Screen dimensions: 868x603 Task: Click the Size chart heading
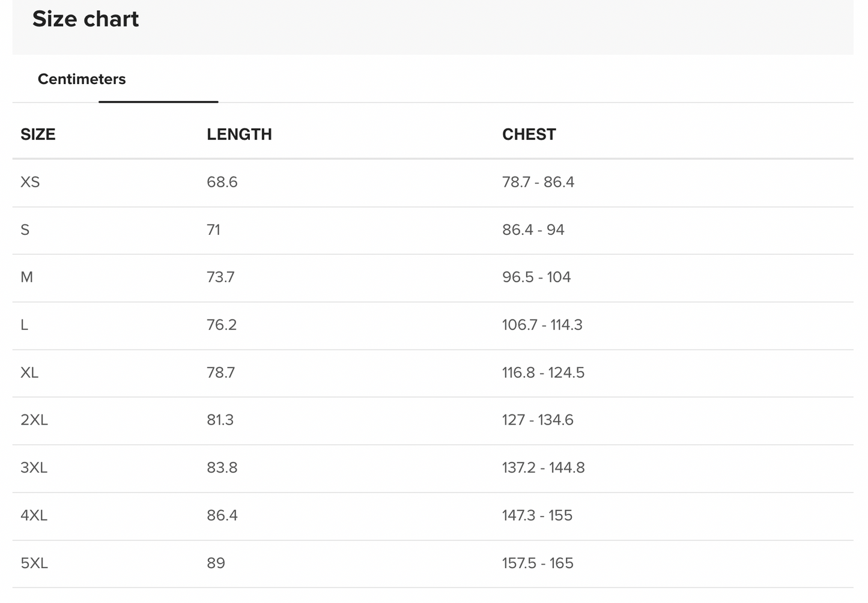85,19
